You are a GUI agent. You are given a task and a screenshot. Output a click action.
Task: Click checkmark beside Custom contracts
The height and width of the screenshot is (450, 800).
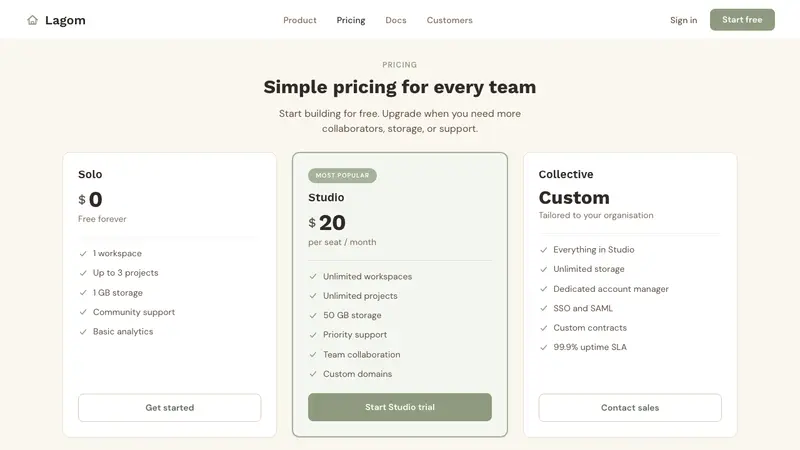[x=544, y=328]
